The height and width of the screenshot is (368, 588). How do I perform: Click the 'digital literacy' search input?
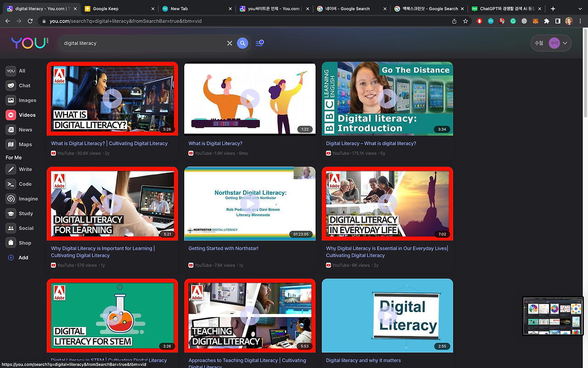pos(143,43)
